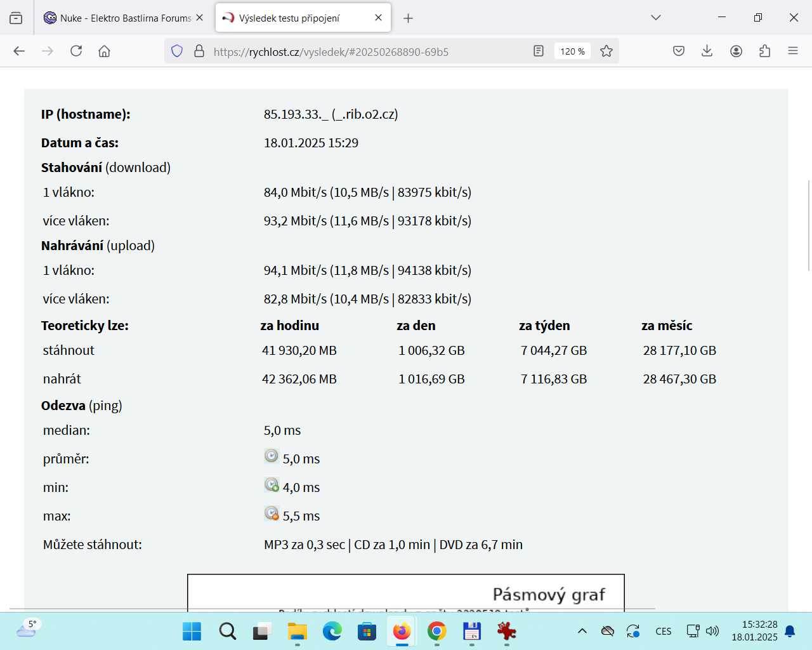
Task: Open the Firefox hamburger application menu
Action: [x=793, y=51]
